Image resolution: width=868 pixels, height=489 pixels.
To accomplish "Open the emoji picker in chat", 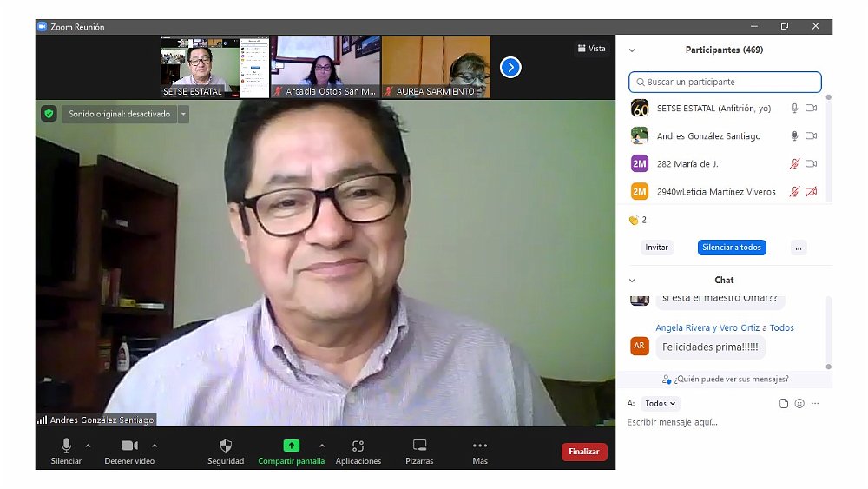I will pyautogui.click(x=799, y=404).
